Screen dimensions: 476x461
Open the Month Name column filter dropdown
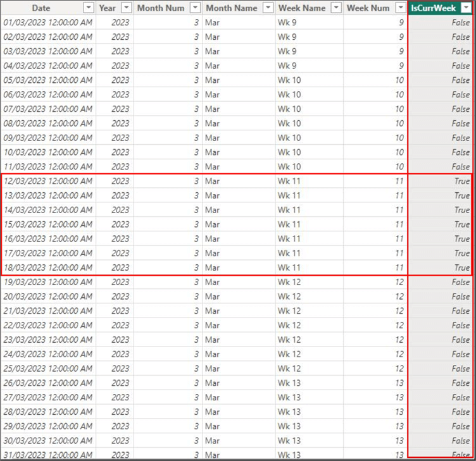point(268,8)
